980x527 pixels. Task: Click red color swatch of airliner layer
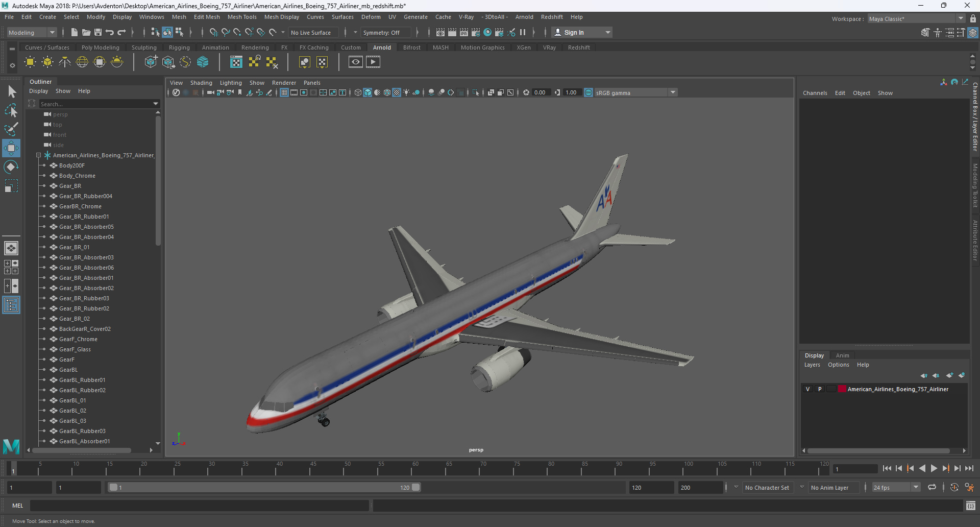point(842,389)
